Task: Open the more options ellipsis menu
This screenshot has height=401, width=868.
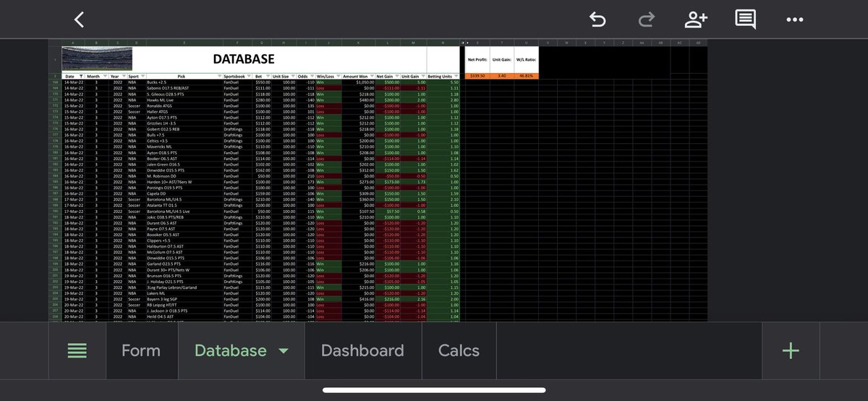Action: (x=794, y=20)
